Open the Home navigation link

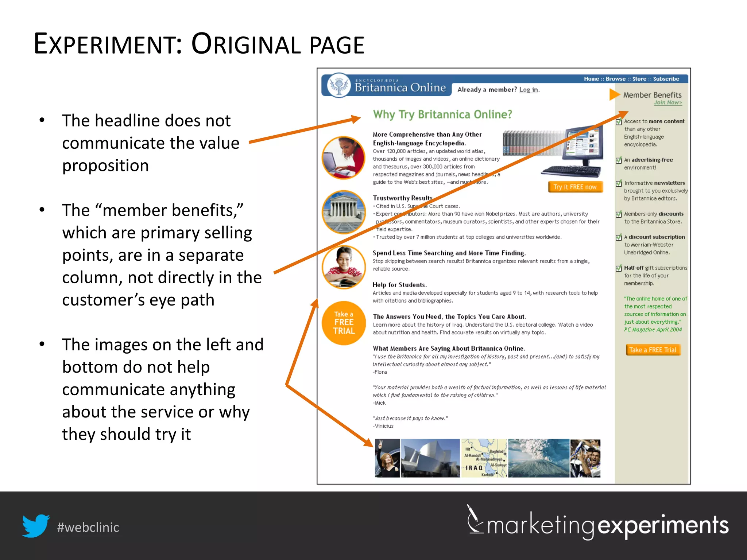pos(591,79)
